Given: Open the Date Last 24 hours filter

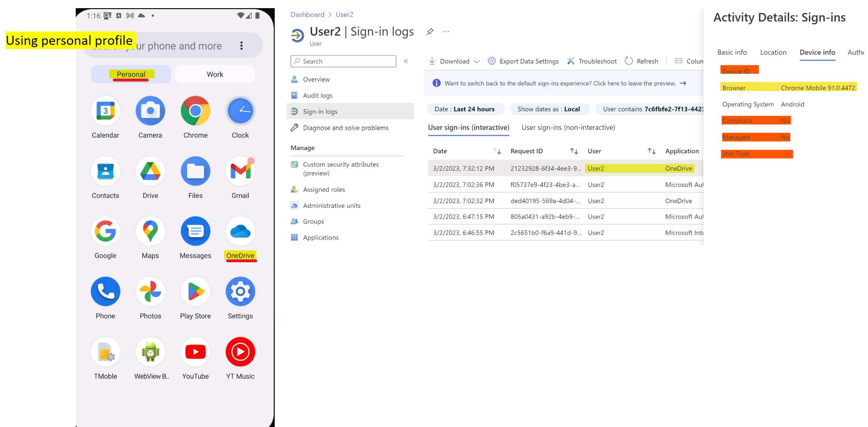Looking at the screenshot, I should click(x=465, y=109).
